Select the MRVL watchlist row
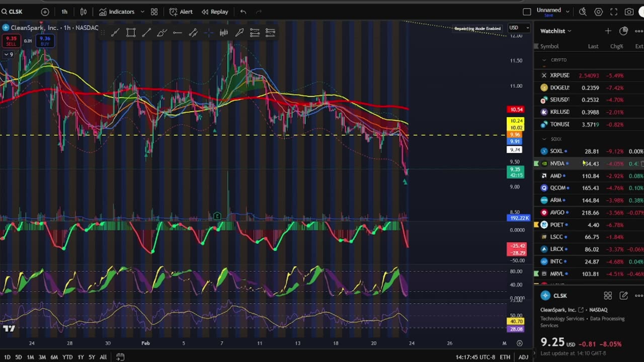 click(589, 274)
